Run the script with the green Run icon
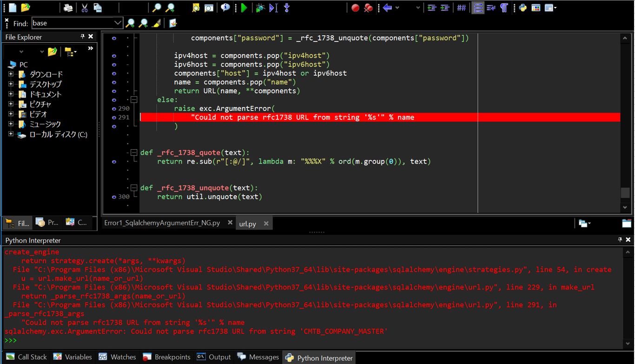Viewport: 635px width, 364px height. pyautogui.click(x=244, y=8)
